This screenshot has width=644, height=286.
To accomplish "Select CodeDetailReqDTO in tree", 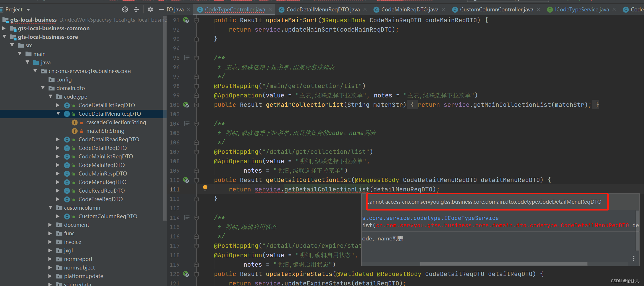I will pyautogui.click(x=103, y=148).
